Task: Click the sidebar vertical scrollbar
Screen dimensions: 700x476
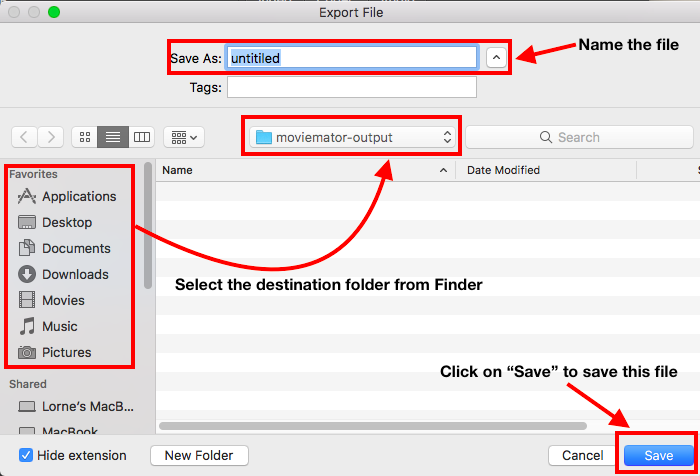Action: [148, 225]
